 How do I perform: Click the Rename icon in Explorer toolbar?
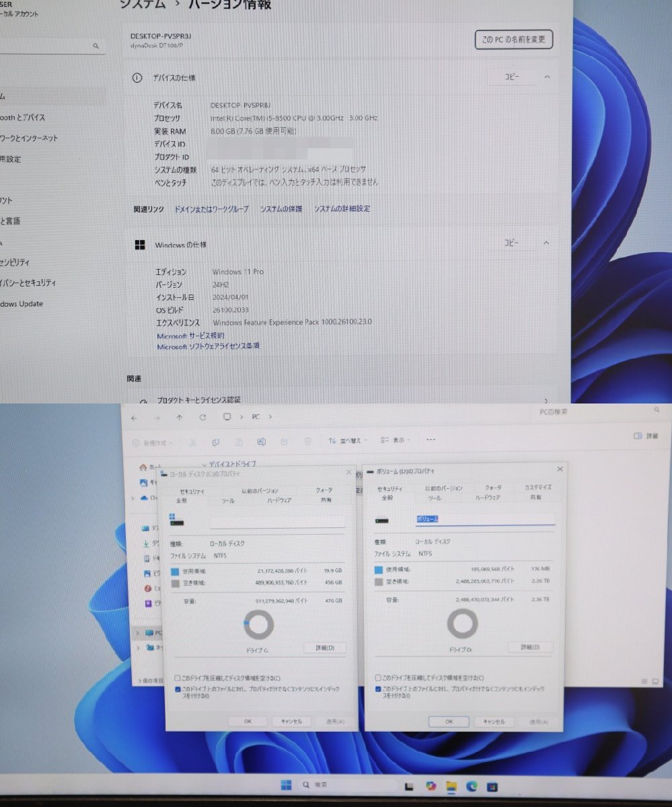[261, 442]
